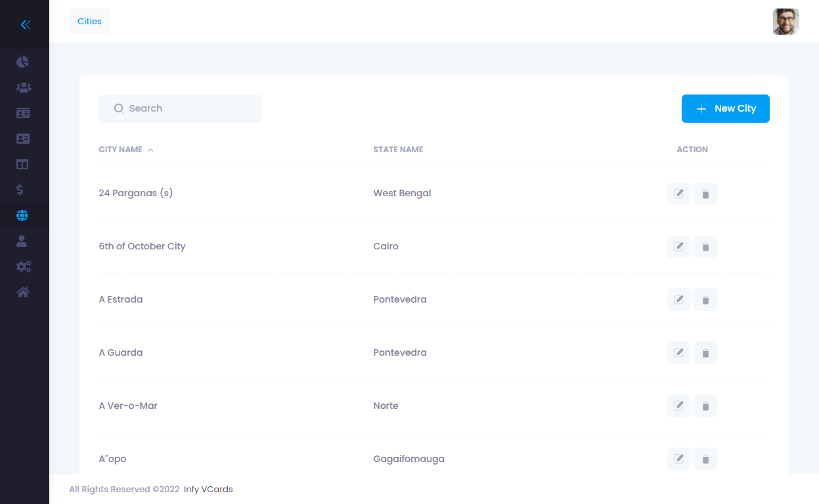
Task: Open the Templates layout icon
Action: (x=23, y=164)
